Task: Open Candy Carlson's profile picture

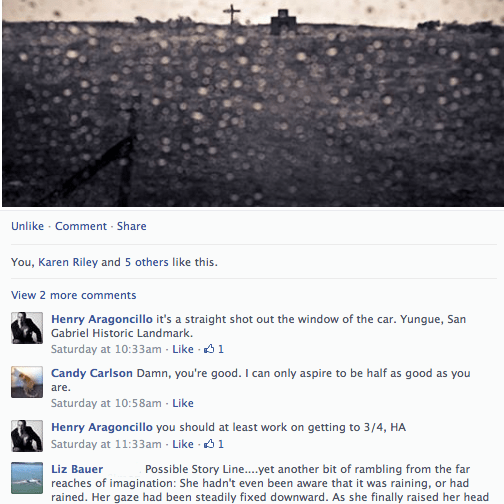Action: pos(27,382)
